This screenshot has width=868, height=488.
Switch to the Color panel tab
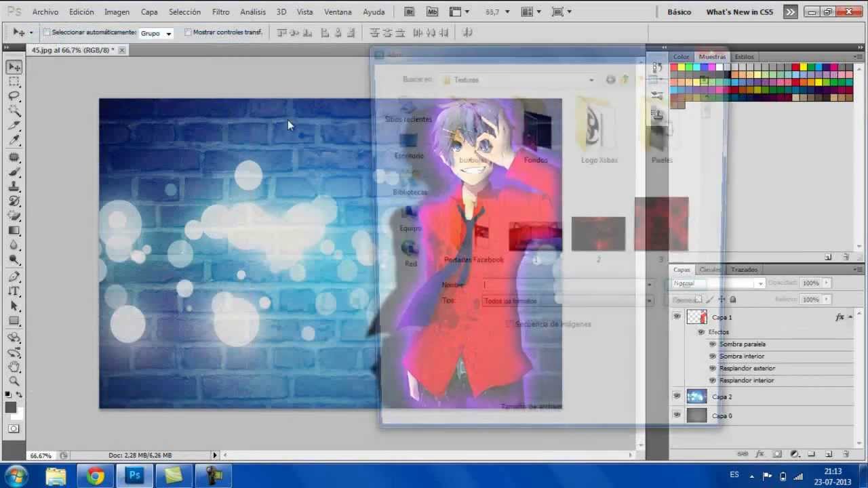(x=681, y=57)
